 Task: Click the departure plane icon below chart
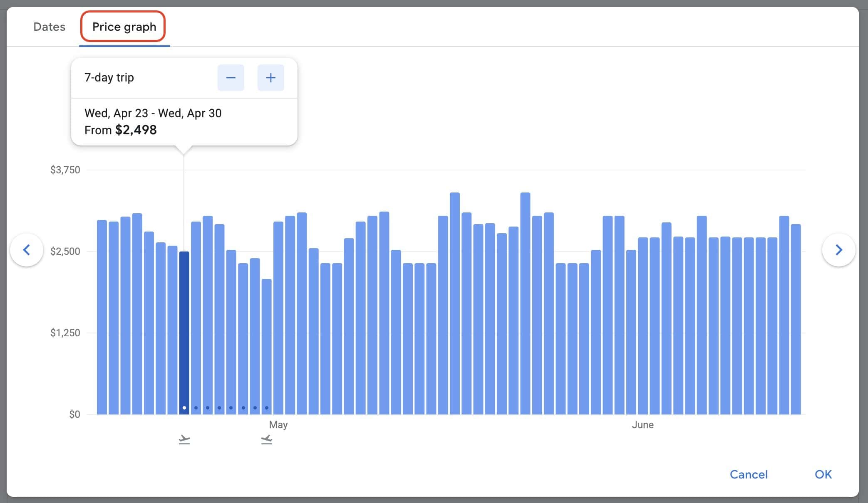coord(184,439)
